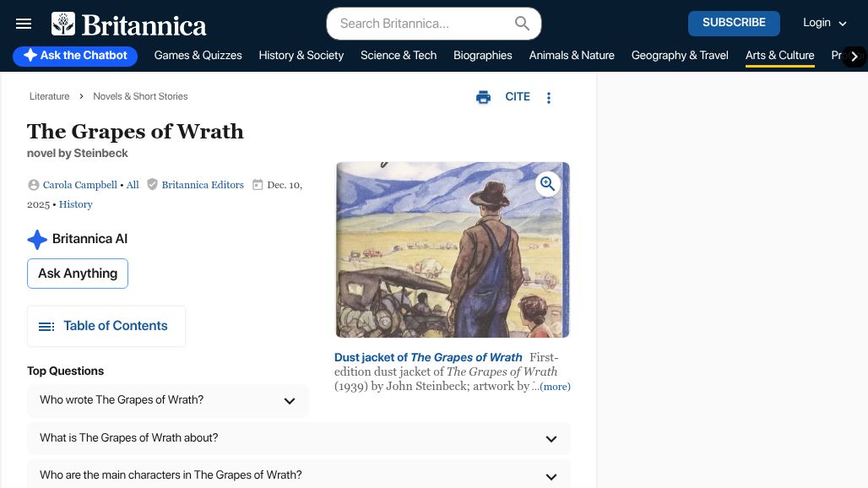Open the three-dot more options menu
868x488 pixels.
click(x=549, y=97)
